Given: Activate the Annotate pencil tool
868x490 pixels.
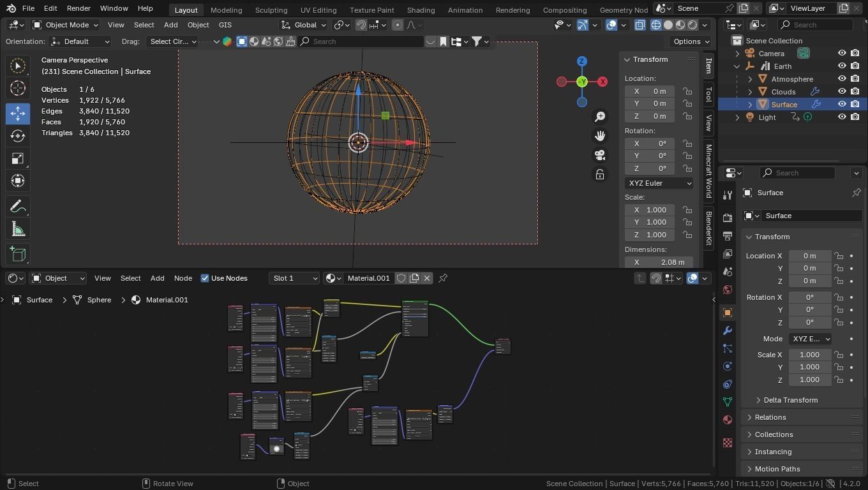Looking at the screenshot, I should click(18, 207).
